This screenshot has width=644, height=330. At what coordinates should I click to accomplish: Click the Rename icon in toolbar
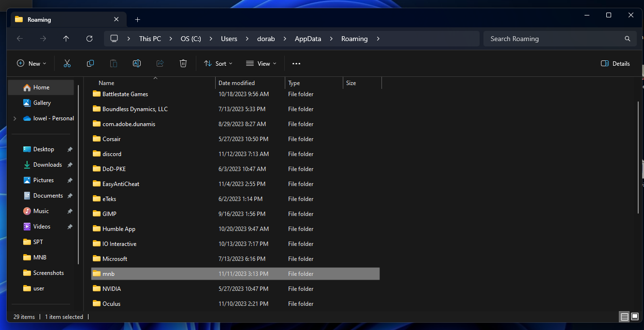tap(137, 63)
